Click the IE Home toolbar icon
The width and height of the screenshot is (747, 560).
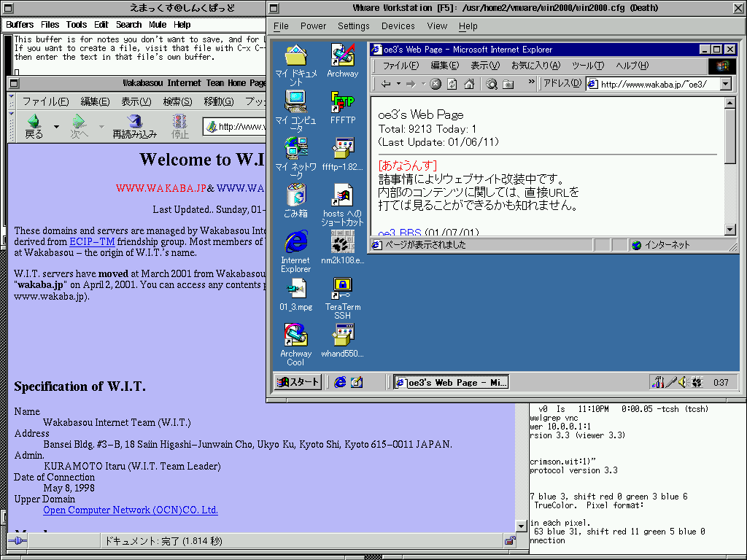click(x=469, y=84)
